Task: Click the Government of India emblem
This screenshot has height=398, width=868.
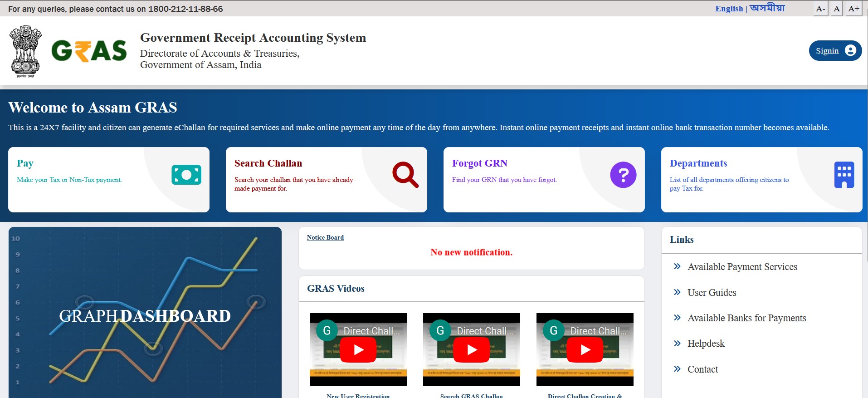Action: pyautogui.click(x=25, y=51)
